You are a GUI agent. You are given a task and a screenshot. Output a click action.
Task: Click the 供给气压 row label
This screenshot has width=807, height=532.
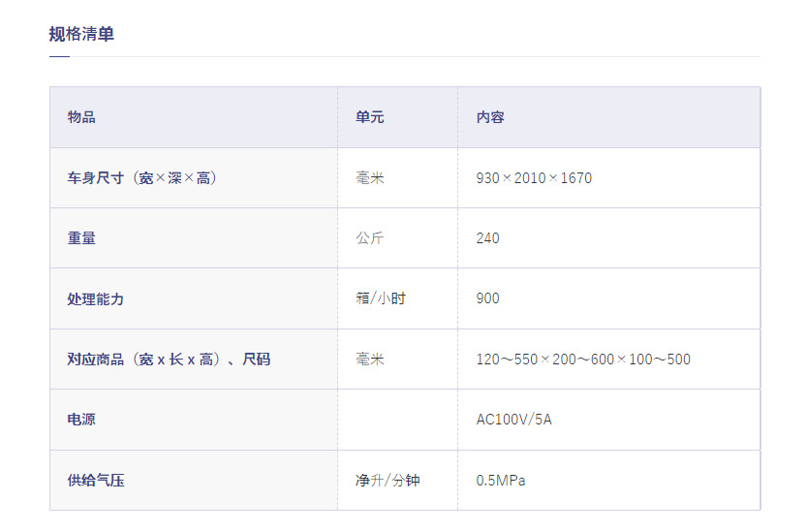(x=95, y=480)
